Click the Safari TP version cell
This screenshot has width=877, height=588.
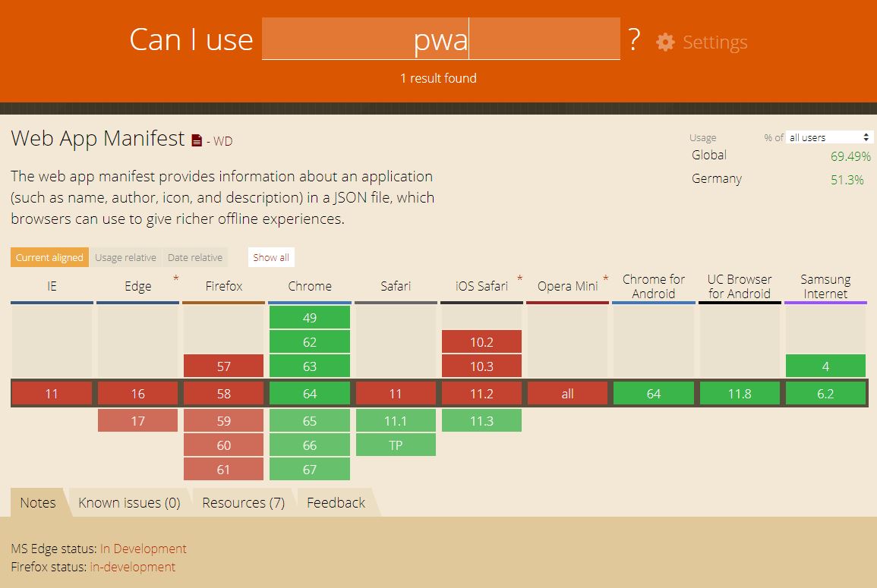tap(396, 445)
